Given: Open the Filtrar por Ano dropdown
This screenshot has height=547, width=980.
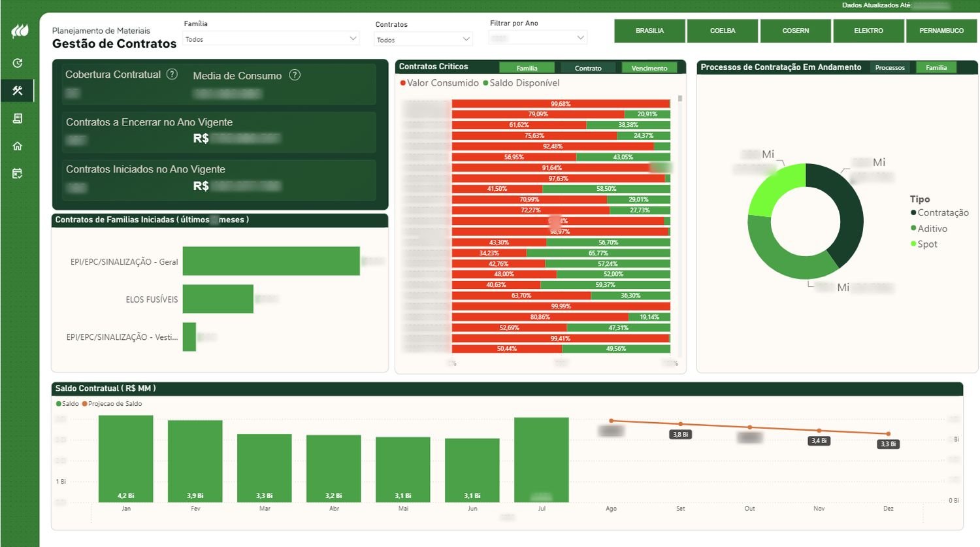Looking at the screenshot, I should click(x=538, y=38).
